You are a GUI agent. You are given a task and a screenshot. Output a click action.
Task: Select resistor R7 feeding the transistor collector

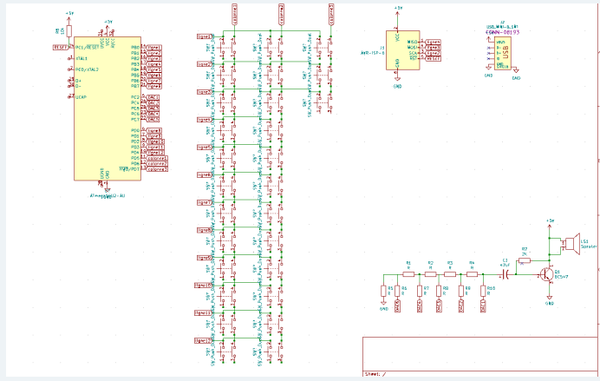coord(524,261)
